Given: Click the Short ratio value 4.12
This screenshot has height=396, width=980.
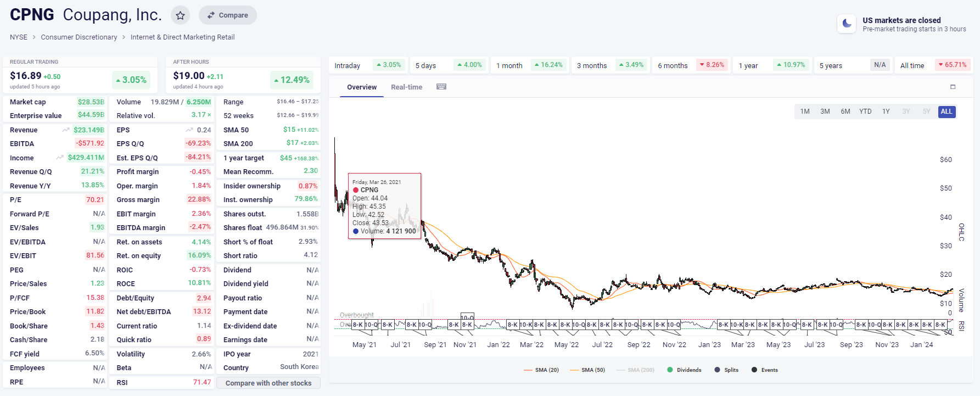Looking at the screenshot, I should click(x=311, y=255).
